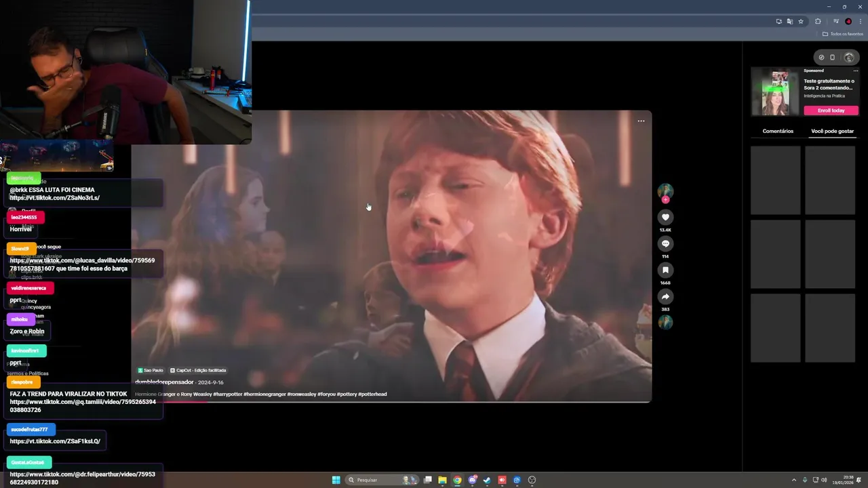The height and width of the screenshot is (488, 868).
Task: Open the Chrome extensions puzzle icon
Action: pyautogui.click(x=818, y=22)
